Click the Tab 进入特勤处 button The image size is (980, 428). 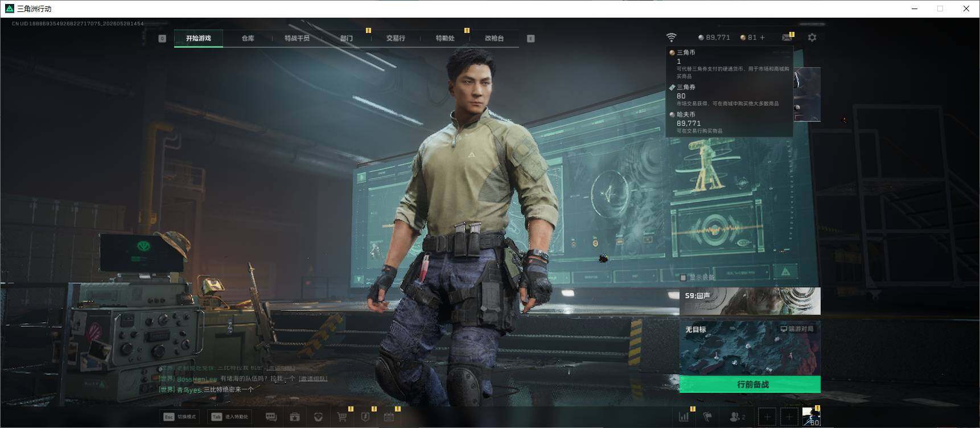pos(230,417)
